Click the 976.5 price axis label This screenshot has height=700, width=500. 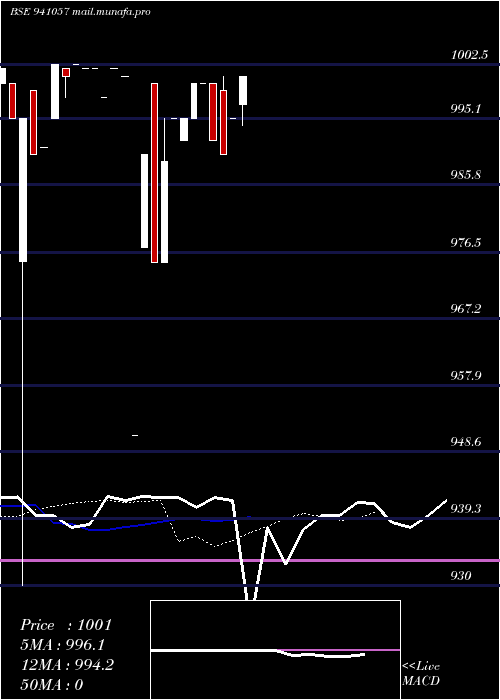[x=466, y=242]
